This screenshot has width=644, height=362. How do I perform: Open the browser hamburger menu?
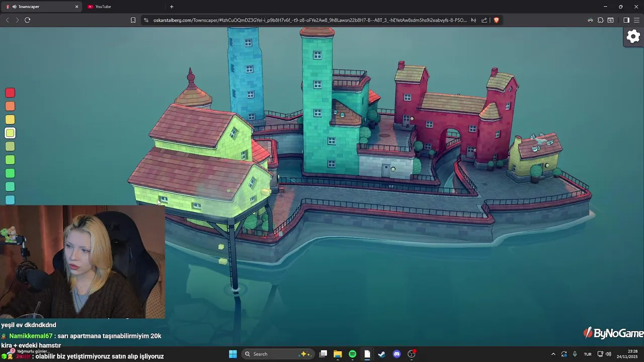tap(636, 20)
